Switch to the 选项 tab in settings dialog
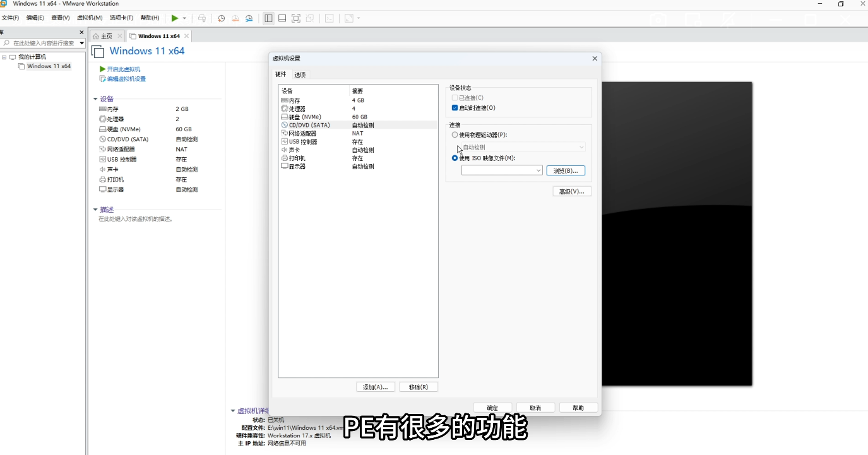Viewport: 868px width, 455px height. click(x=300, y=74)
